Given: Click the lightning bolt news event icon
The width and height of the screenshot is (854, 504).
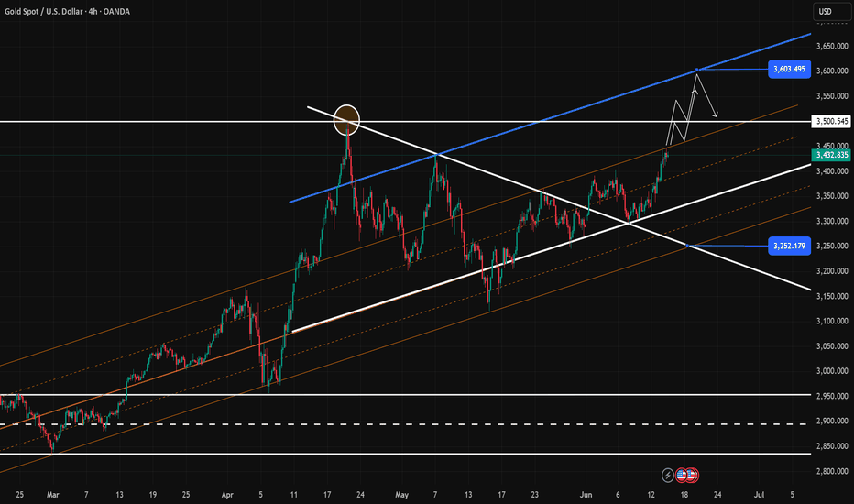Looking at the screenshot, I should [x=668, y=475].
